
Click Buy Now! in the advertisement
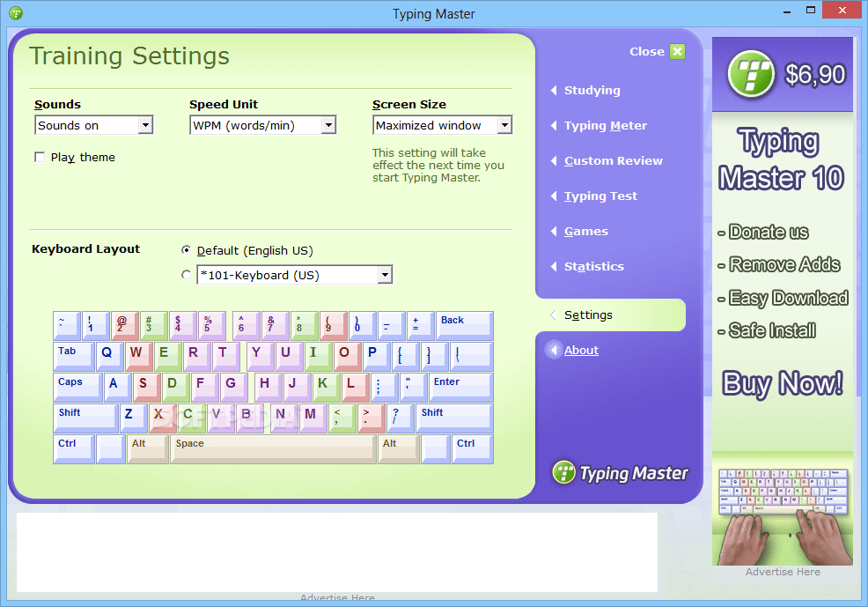point(783,383)
